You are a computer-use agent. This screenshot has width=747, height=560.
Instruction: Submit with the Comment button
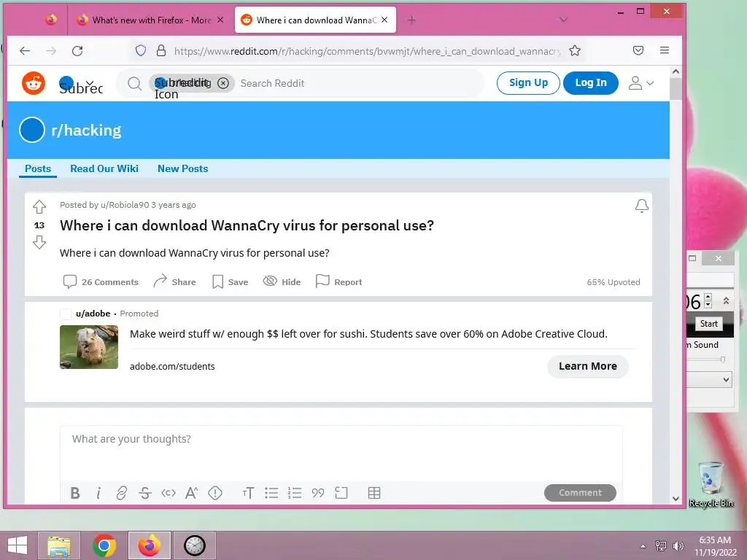(x=580, y=493)
